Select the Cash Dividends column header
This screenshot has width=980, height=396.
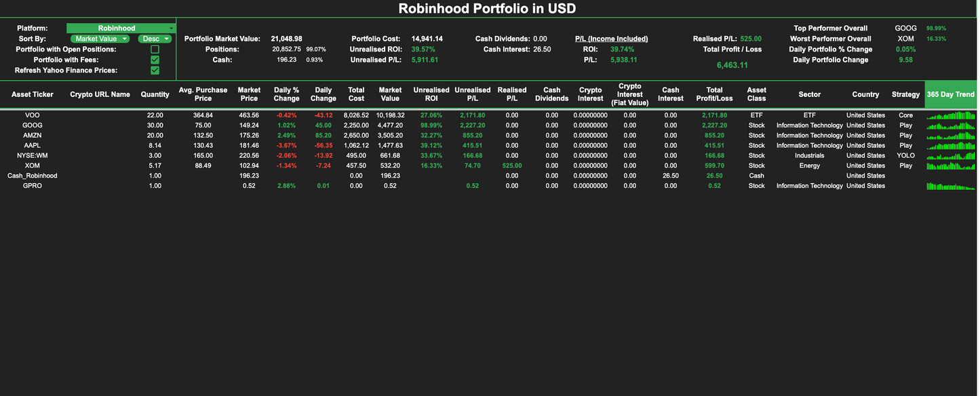coord(552,94)
